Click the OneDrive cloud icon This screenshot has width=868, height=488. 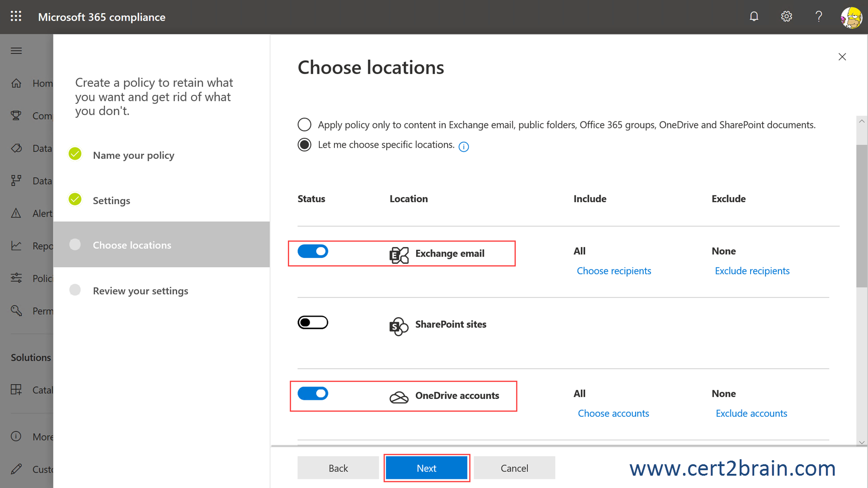(399, 397)
